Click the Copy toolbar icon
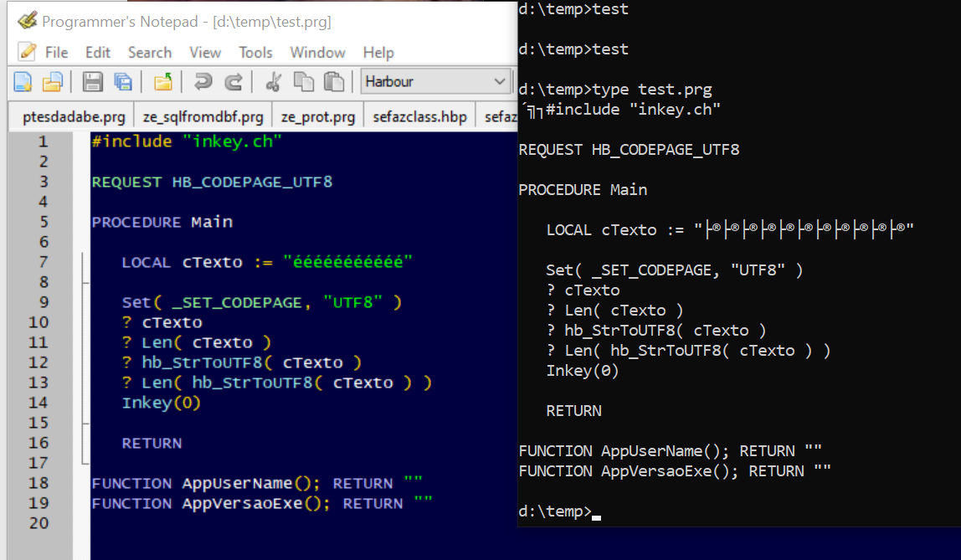This screenshot has height=560, width=961. point(304,81)
